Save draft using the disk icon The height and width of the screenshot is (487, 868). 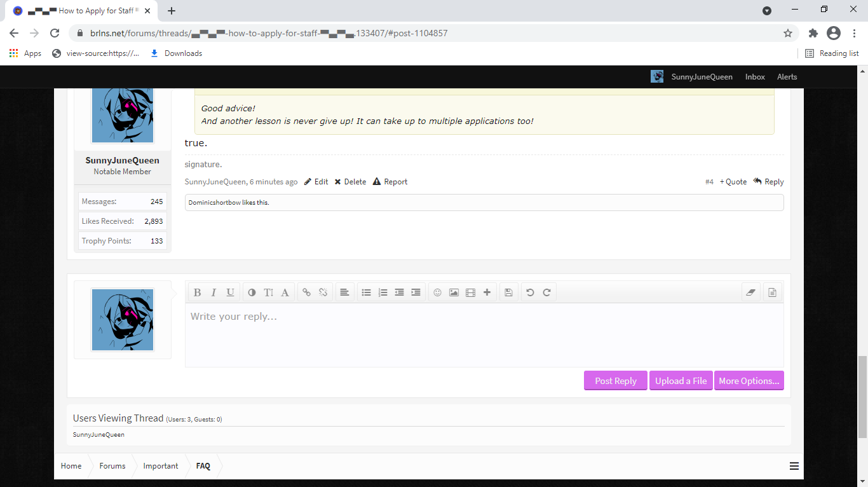tap(508, 292)
